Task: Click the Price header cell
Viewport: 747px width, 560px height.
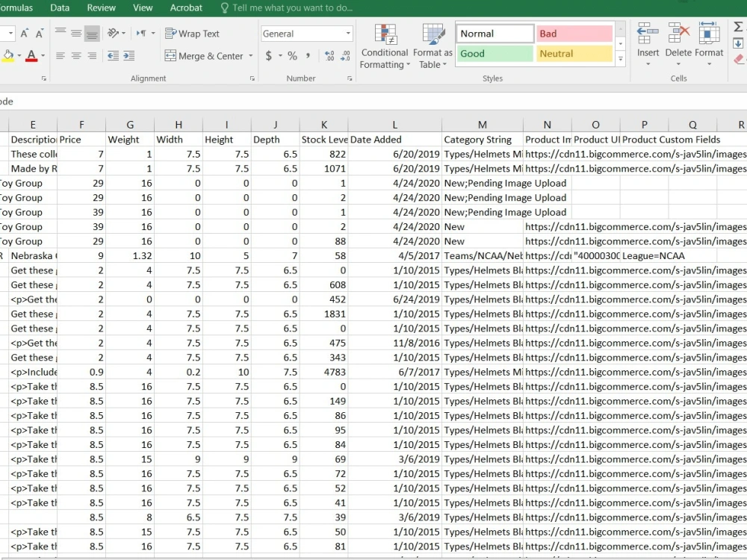Action: pos(81,140)
